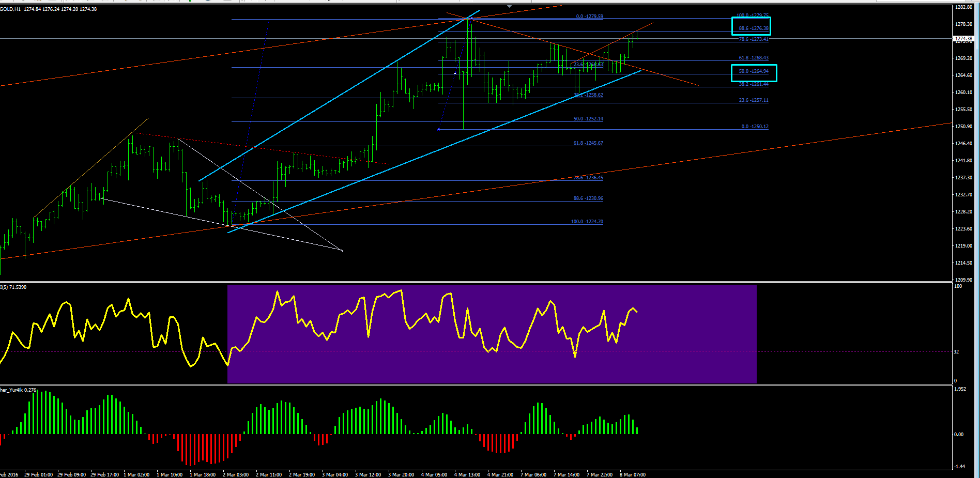Click the 50.0 -1252.14 Fibonacci label
The image size is (980, 478).
pyautogui.click(x=588, y=119)
